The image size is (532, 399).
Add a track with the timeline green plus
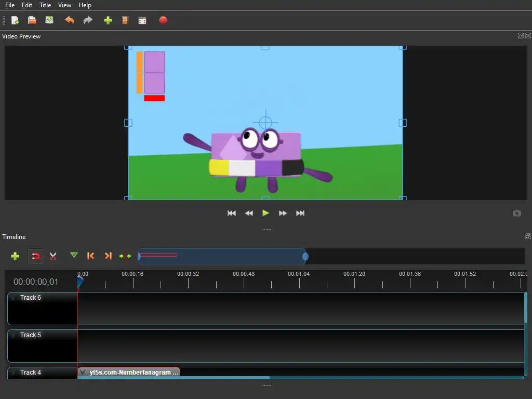[15, 256]
